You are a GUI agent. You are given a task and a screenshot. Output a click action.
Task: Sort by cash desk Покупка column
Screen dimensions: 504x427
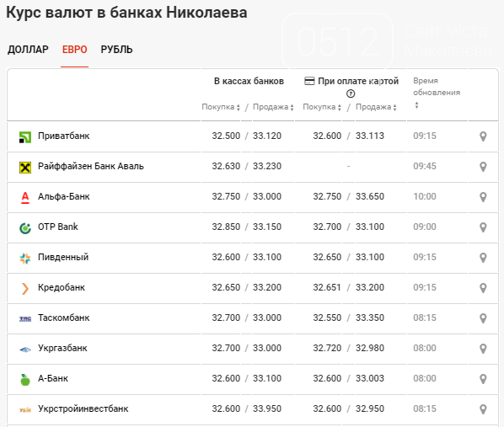click(221, 107)
